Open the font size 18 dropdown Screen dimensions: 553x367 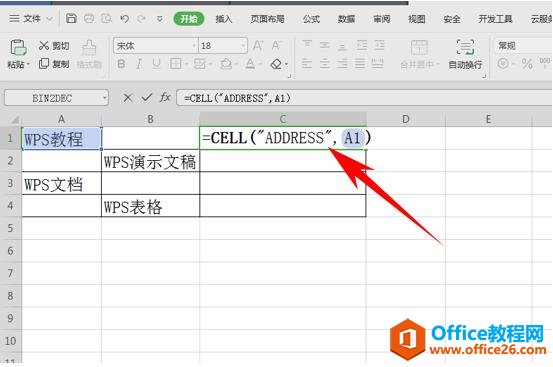click(243, 46)
